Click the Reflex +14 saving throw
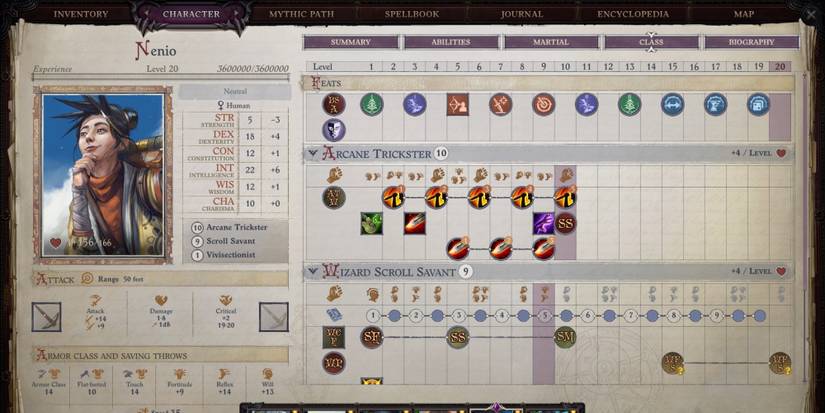Viewport: 825px width, 413px height. tap(225, 382)
